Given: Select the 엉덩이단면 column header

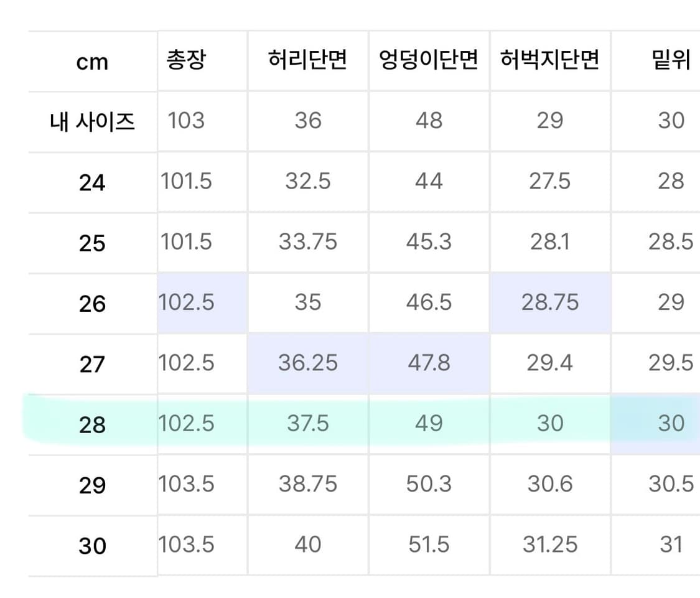Looking at the screenshot, I should [x=429, y=60].
